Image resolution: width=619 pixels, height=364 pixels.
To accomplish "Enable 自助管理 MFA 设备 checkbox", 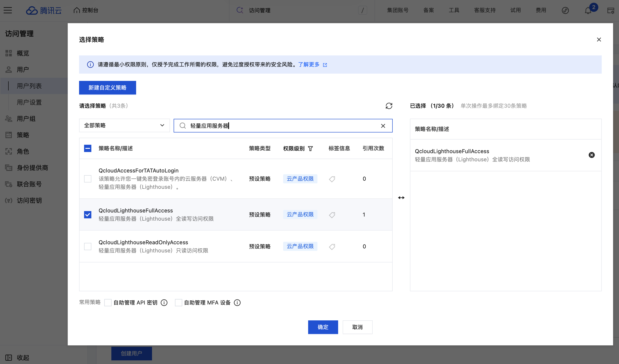I will (179, 303).
